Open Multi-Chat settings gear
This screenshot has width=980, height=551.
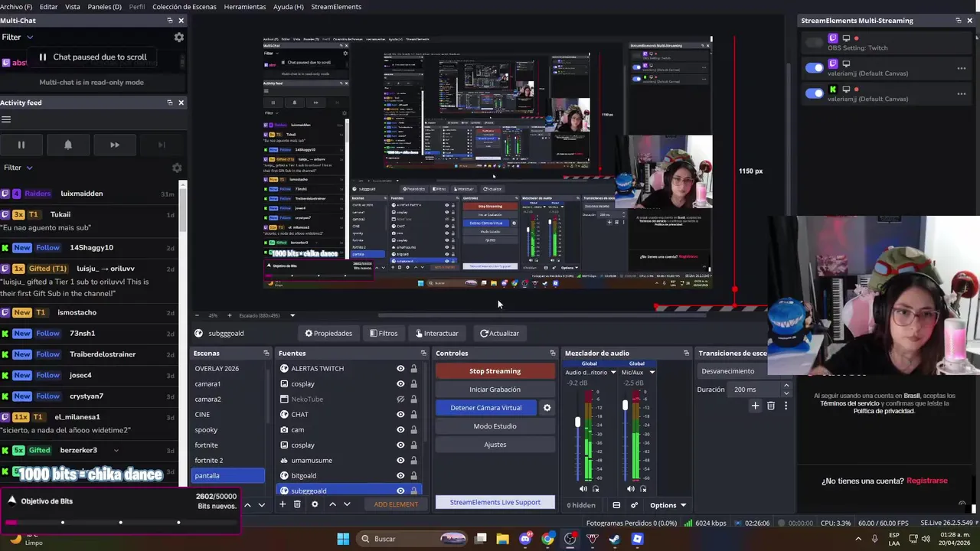click(178, 37)
